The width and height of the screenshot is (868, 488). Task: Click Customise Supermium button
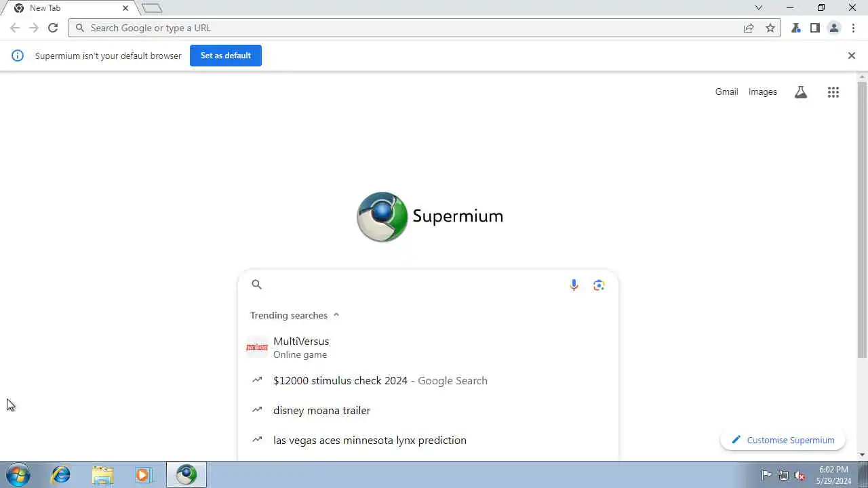(783, 440)
